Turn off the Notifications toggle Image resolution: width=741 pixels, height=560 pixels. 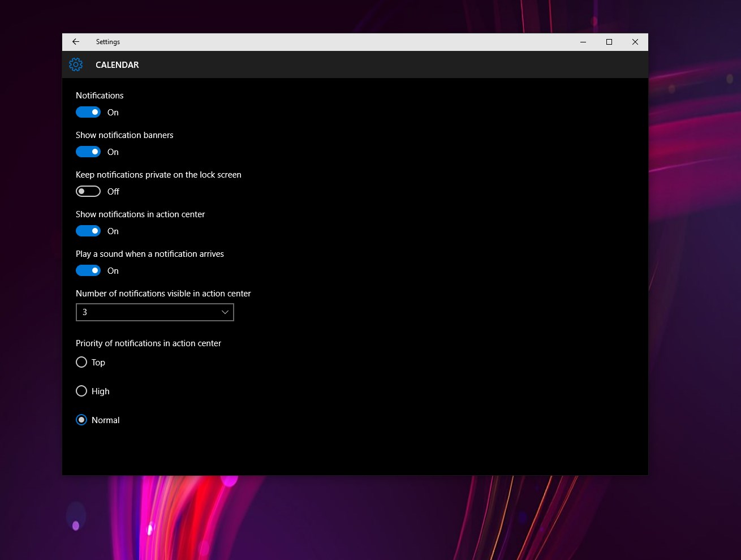pos(88,112)
